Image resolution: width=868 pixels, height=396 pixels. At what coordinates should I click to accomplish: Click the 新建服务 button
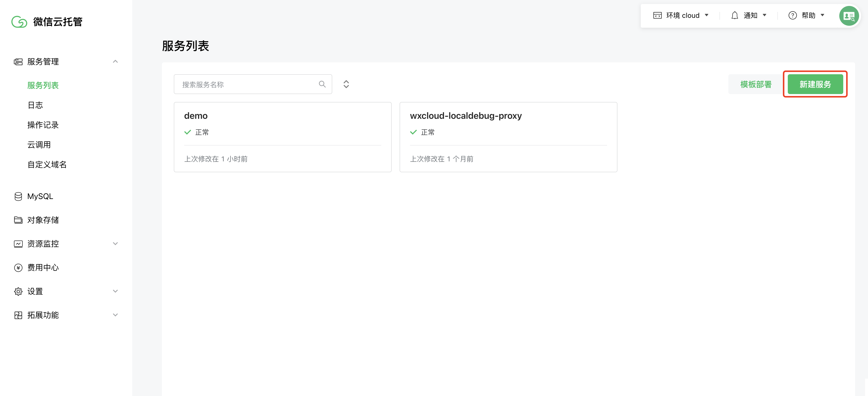pyautogui.click(x=815, y=84)
